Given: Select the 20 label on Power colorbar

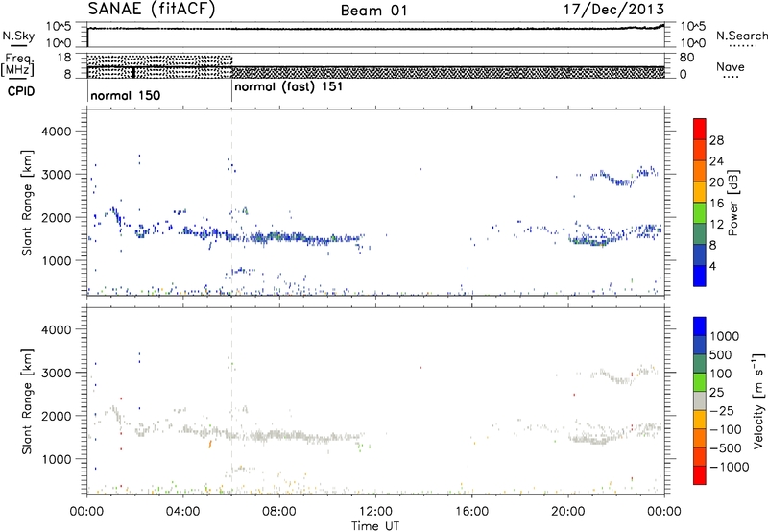Looking at the screenshot, I should pos(716,182).
